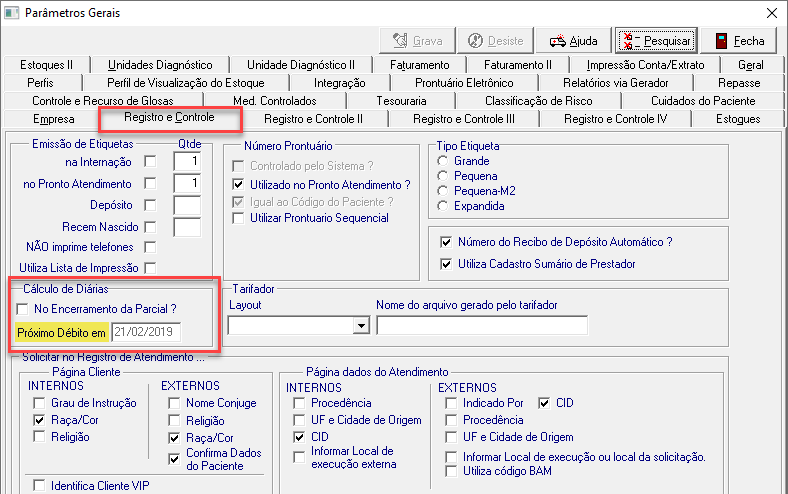This screenshot has width=788, height=494.
Task: Toggle Utiliza Cadastro Sumário de Prestador
Action: point(446,264)
